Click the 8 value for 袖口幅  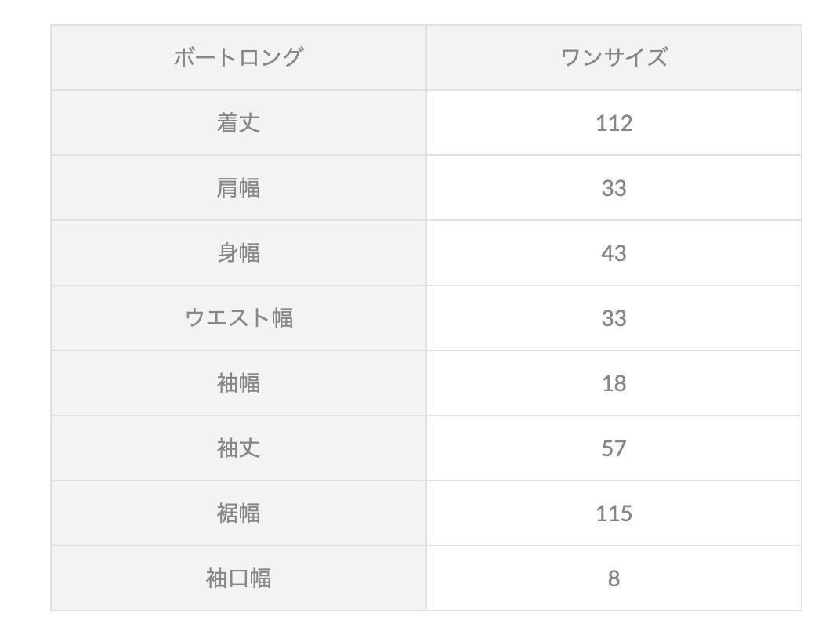click(614, 578)
